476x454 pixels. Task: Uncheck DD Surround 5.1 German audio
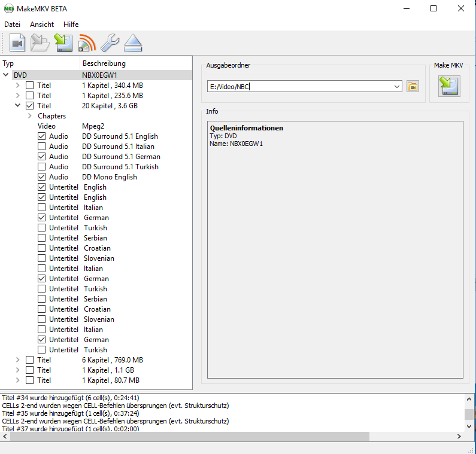(41, 157)
